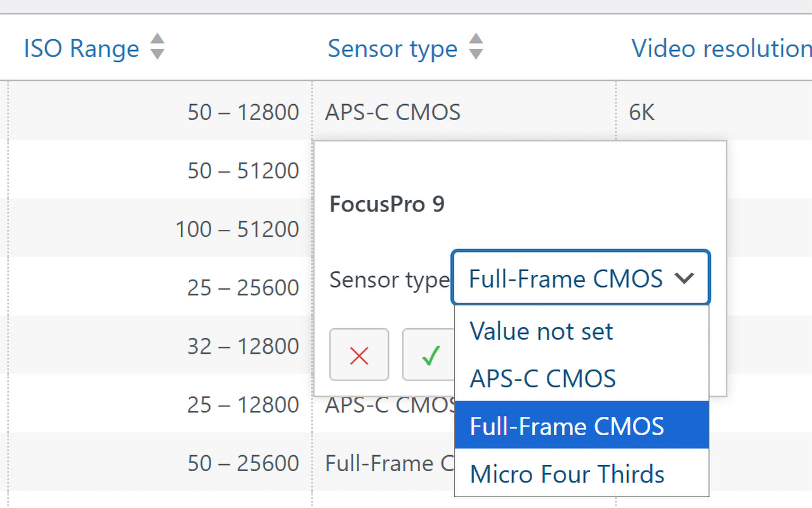Viewport: 812px width, 508px height.
Task: Cancel the edit with the red X
Action: pyautogui.click(x=359, y=355)
